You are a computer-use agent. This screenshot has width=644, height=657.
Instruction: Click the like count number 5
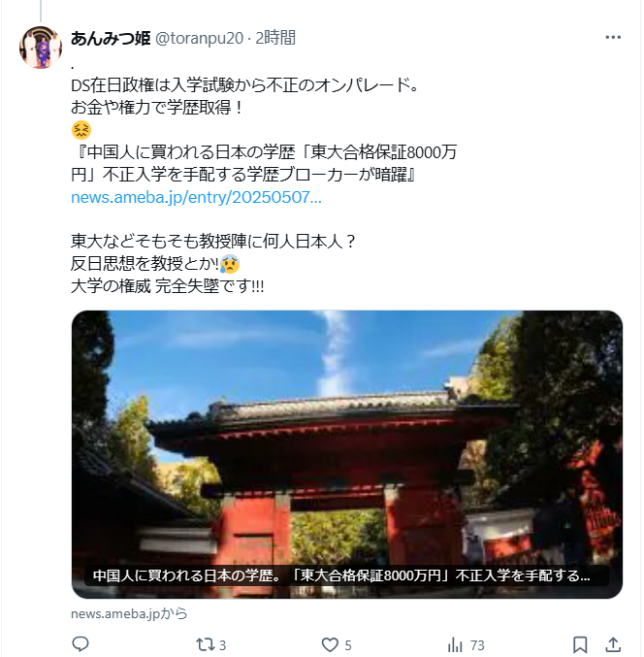coord(348,645)
